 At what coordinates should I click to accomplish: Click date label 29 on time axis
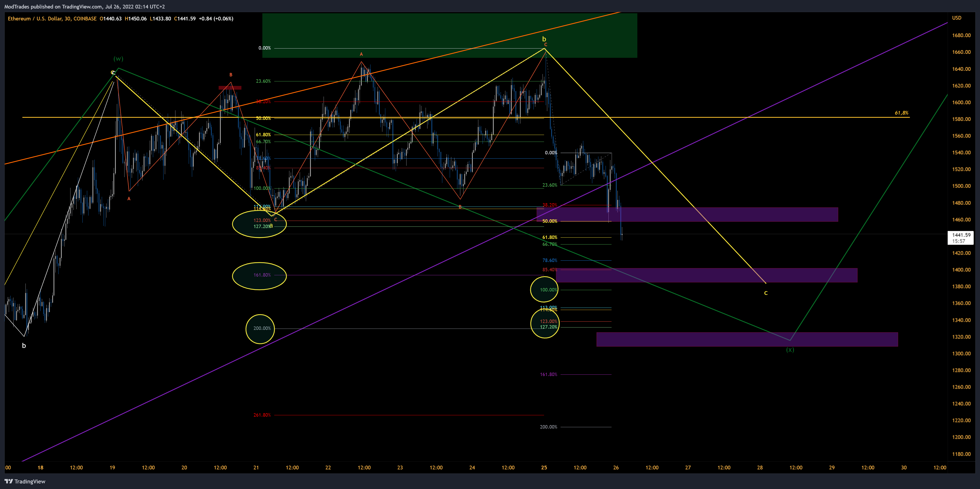[832, 468]
